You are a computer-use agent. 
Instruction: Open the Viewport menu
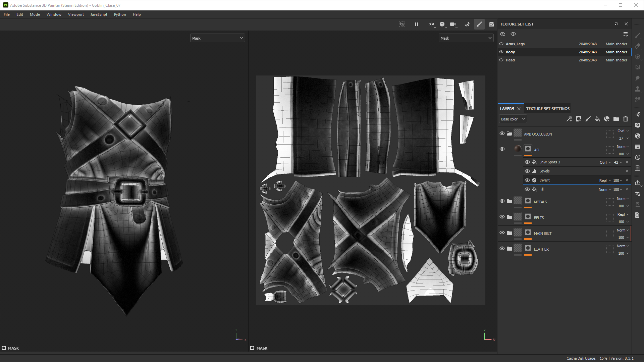pos(76,14)
